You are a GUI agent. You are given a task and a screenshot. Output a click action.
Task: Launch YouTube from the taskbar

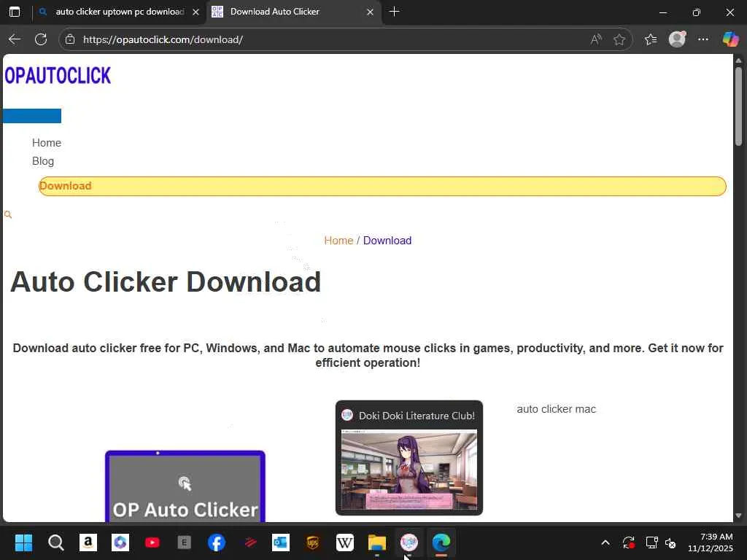pyautogui.click(x=152, y=542)
